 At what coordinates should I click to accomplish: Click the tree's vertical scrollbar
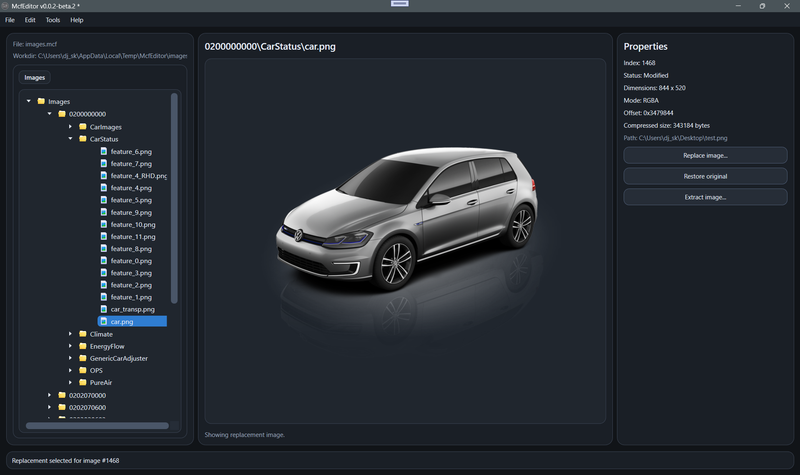tap(174, 198)
